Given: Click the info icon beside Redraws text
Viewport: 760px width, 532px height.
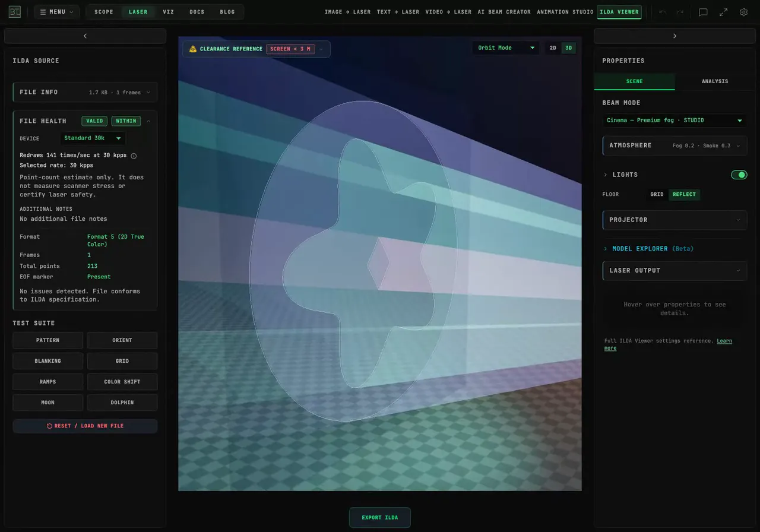Looking at the screenshot, I should click(134, 156).
